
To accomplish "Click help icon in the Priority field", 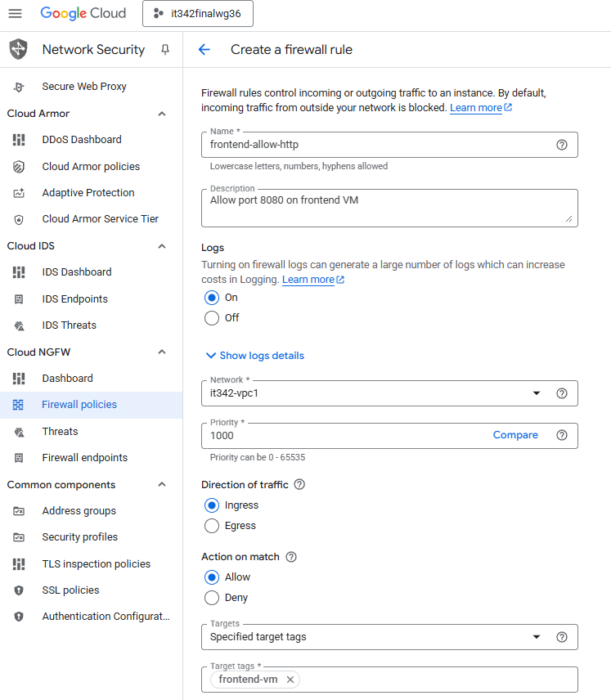I will point(562,435).
